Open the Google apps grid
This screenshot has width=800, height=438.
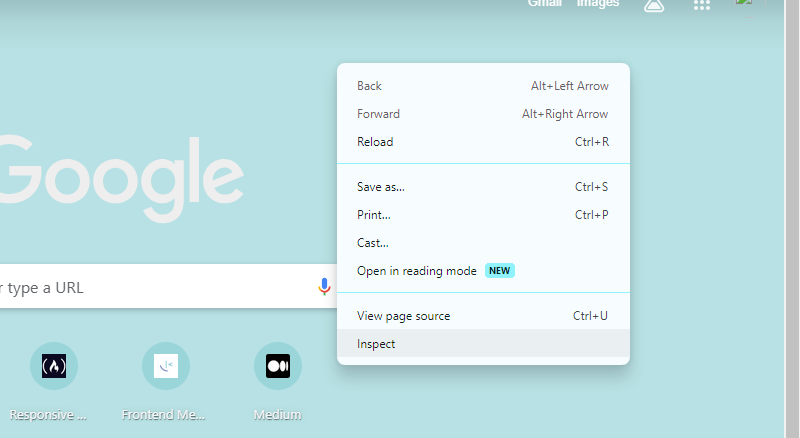click(x=702, y=5)
